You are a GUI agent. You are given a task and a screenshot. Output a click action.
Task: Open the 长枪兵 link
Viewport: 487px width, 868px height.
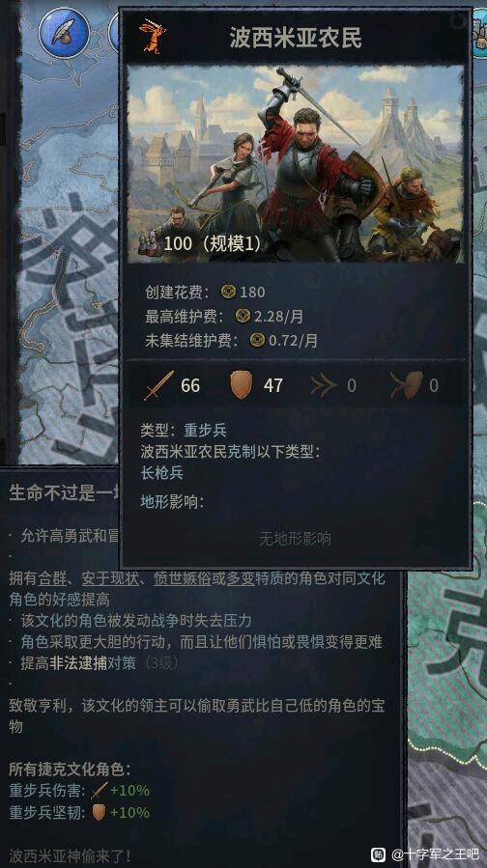161,473
